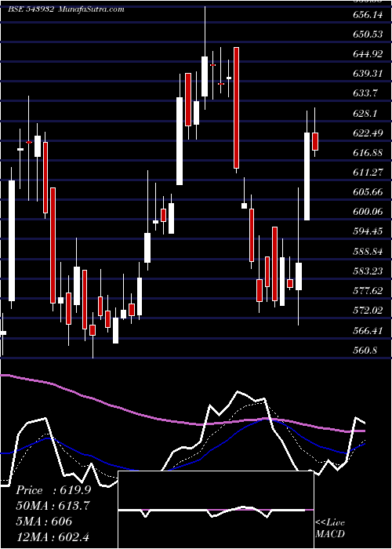Click the 633.7 price axis label

point(364,93)
